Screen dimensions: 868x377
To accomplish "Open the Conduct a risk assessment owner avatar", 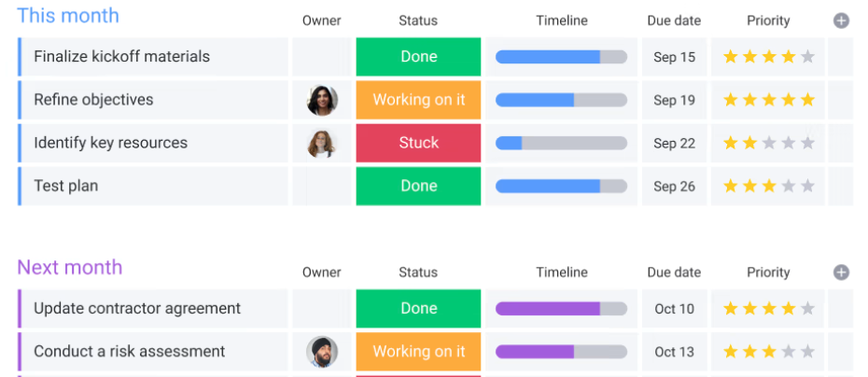I will [x=322, y=352].
